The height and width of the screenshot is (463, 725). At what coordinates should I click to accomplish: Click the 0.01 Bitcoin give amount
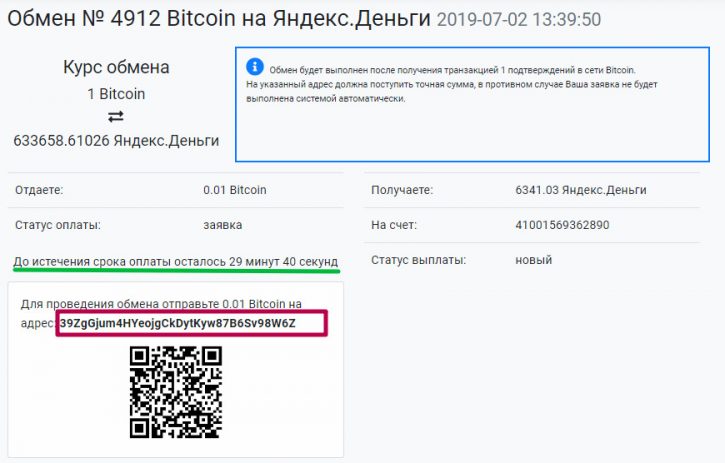[235, 190]
